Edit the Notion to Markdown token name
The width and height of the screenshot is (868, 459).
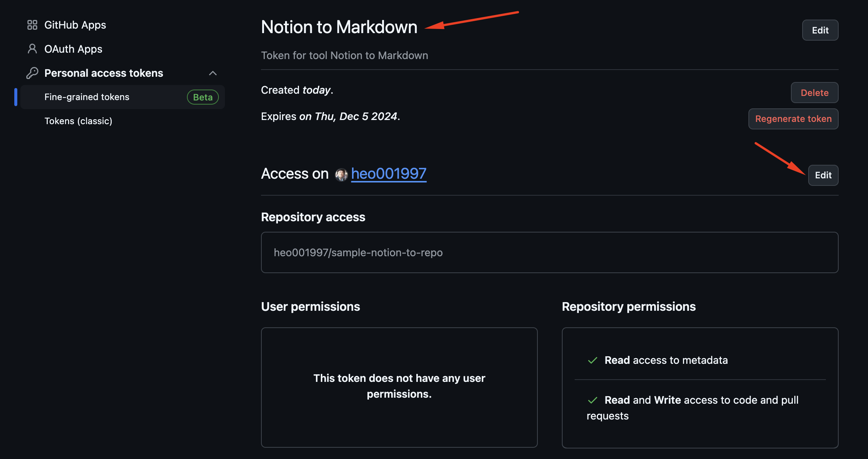[x=820, y=30]
